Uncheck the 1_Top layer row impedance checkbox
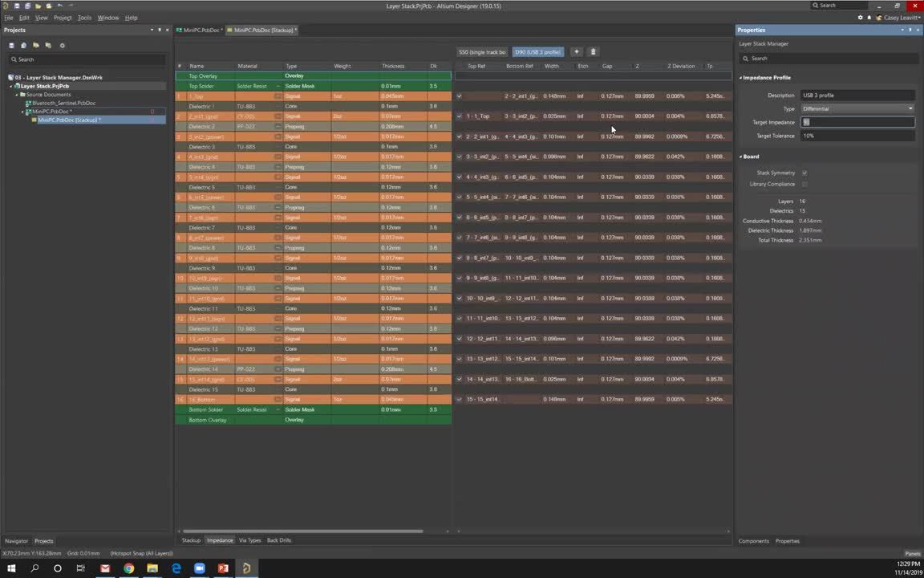 pyautogui.click(x=460, y=96)
